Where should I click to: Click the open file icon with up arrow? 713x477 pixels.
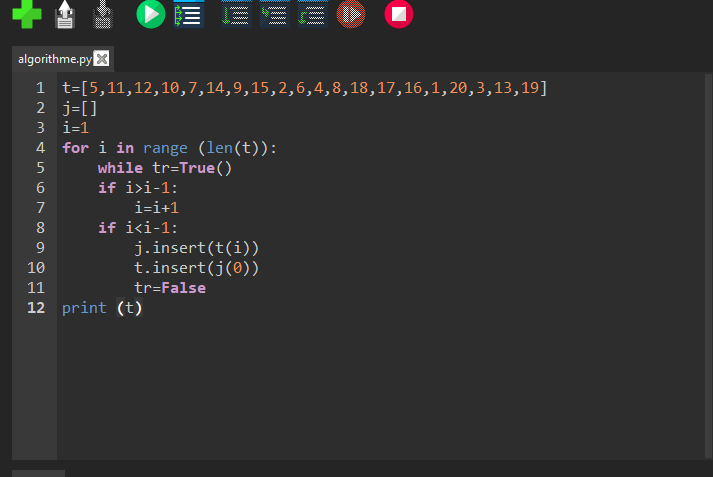coord(65,15)
